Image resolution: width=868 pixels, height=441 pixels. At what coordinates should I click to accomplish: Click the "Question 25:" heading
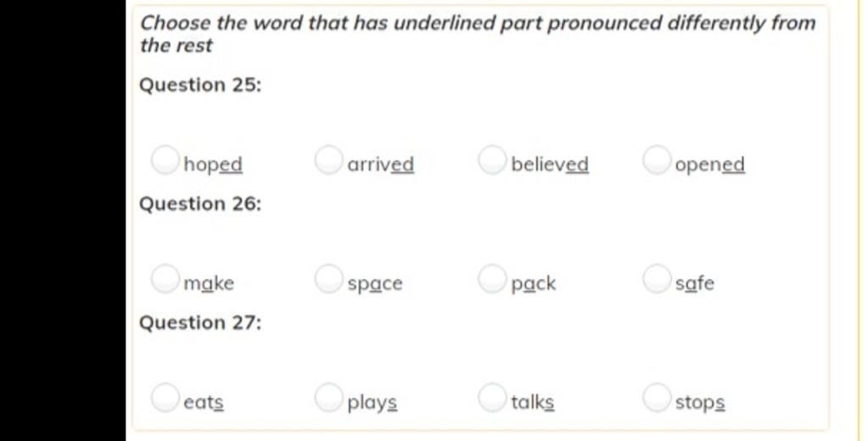click(200, 86)
